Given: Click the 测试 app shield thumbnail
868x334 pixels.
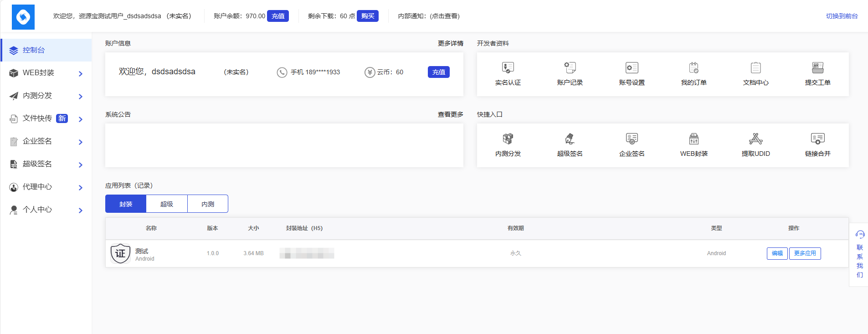Looking at the screenshot, I should click(x=120, y=253).
